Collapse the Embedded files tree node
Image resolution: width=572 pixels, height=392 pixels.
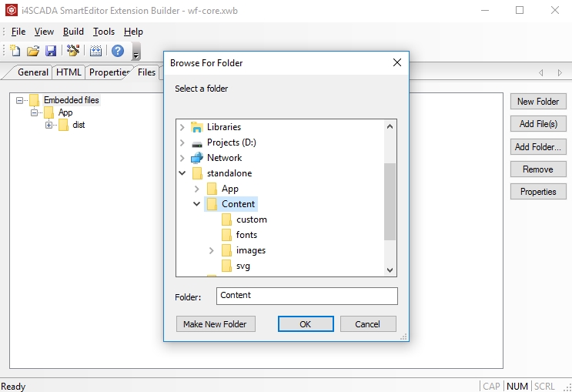point(20,100)
